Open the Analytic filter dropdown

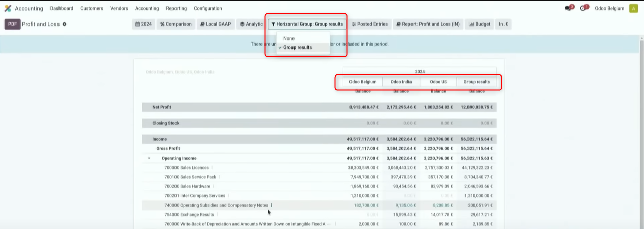tap(251, 24)
